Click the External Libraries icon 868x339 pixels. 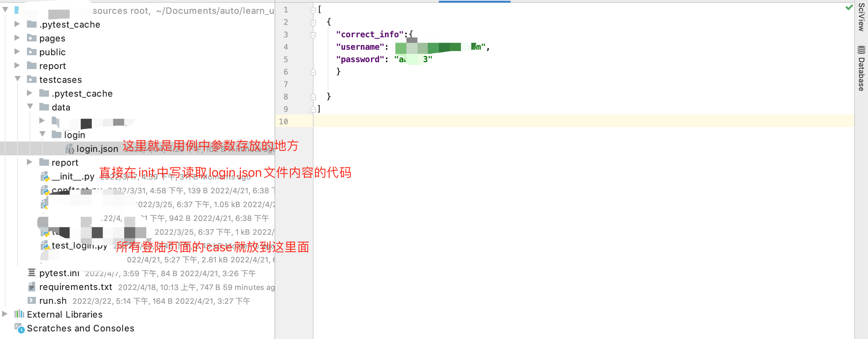(19, 314)
